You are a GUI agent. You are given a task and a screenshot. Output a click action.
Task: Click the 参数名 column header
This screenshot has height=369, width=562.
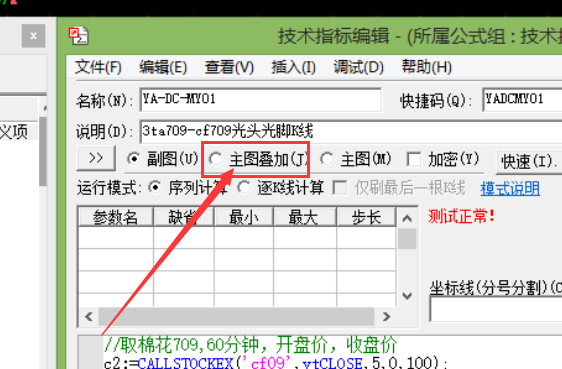pos(115,217)
